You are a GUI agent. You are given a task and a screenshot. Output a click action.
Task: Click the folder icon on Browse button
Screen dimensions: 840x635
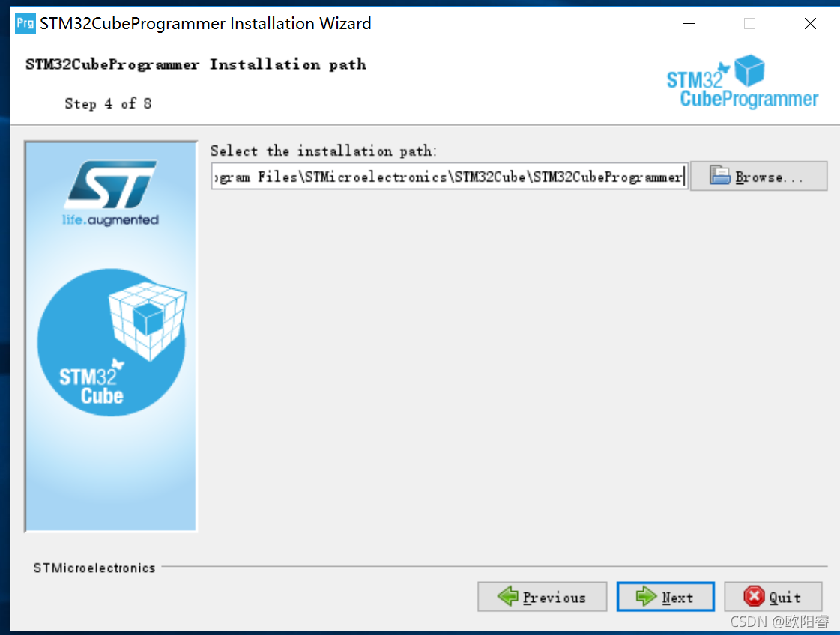[720, 176]
